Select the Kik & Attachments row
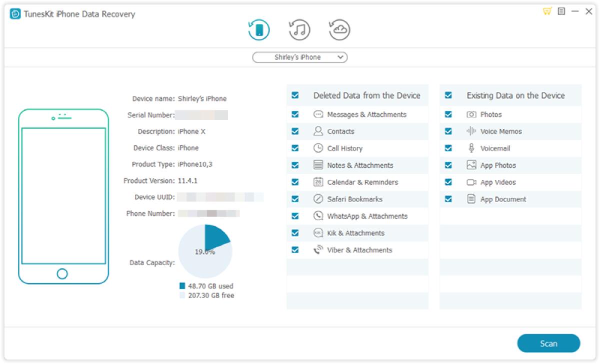The image size is (600, 364). [355, 233]
